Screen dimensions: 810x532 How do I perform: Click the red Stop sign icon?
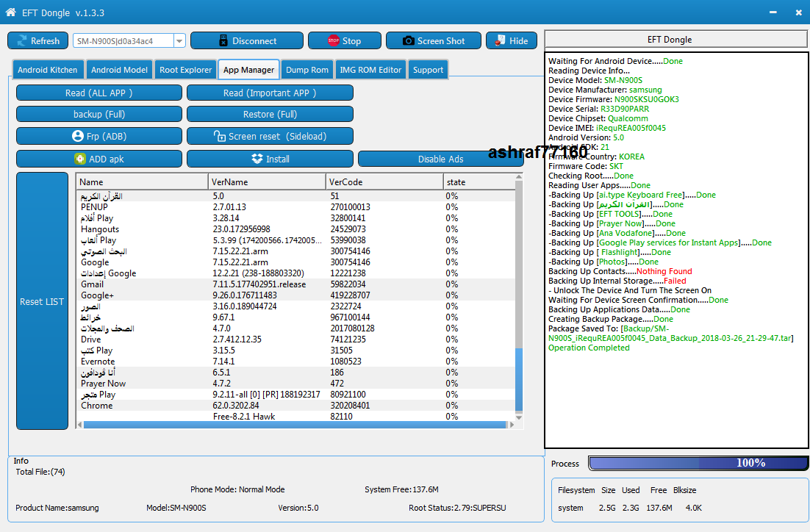(x=333, y=40)
